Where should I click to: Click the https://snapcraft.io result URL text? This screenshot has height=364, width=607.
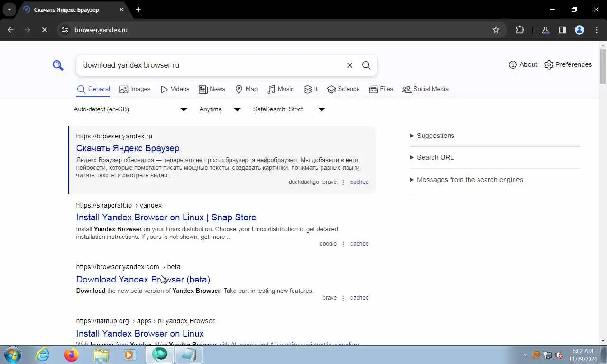pyautogui.click(x=104, y=206)
